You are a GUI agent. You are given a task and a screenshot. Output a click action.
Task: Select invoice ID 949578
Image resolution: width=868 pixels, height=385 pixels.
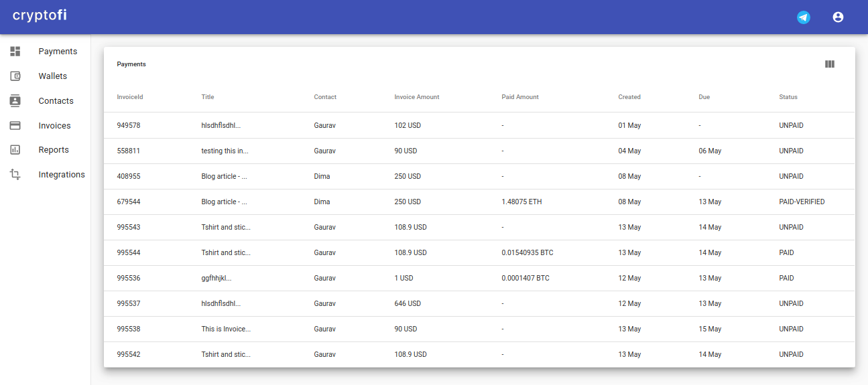click(129, 126)
